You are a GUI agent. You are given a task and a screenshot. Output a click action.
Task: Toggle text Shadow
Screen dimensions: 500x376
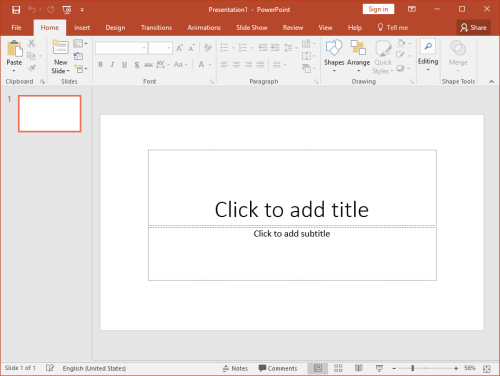point(136,65)
